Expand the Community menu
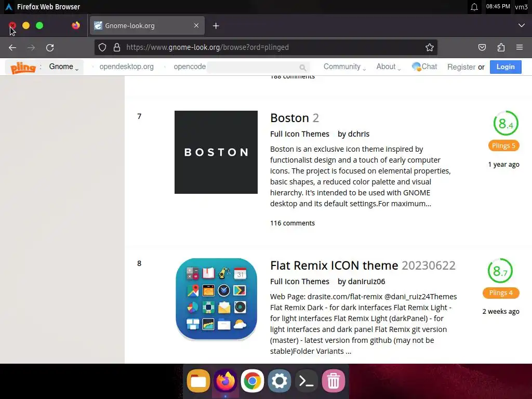Screen dimensions: 532x399 [x=344, y=67]
